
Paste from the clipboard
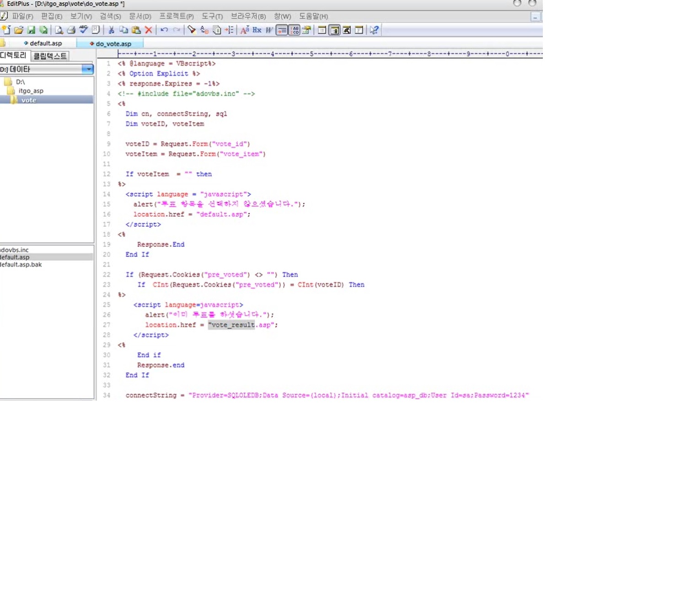click(x=136, y=30)
